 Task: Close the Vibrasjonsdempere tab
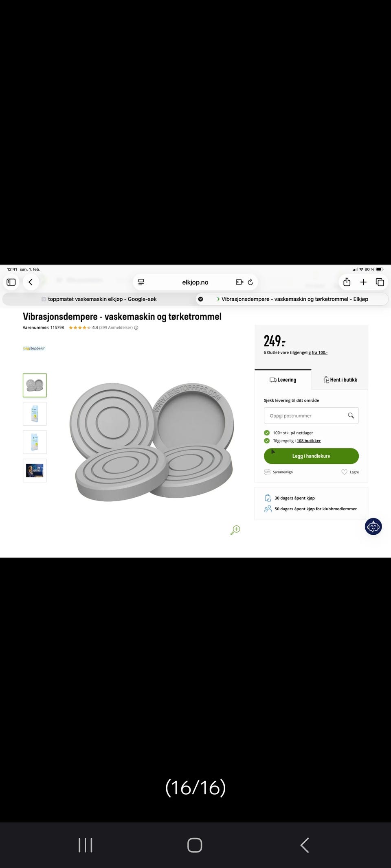click(x=200, y=299)
